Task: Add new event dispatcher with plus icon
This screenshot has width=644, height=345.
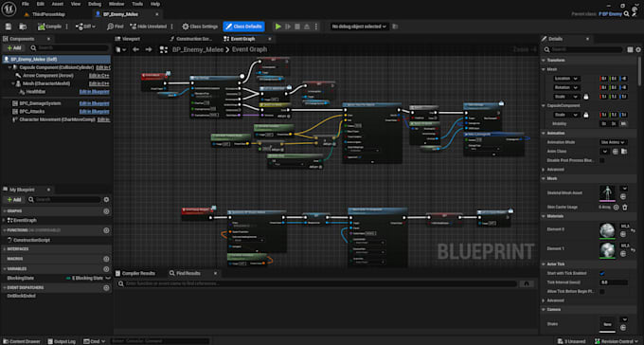Action: (x=106, y=288)
